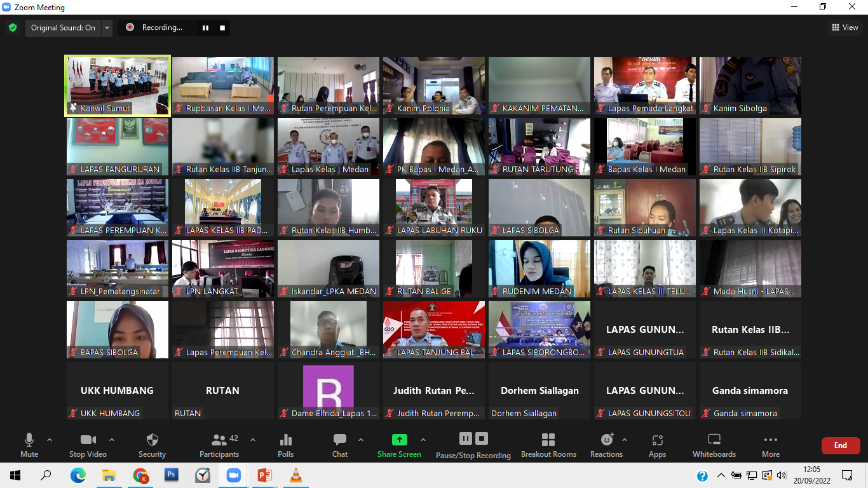The width and height of the screenshot is (868, 488).
Task: Open the Apps icon
Action: pos(657,445)
